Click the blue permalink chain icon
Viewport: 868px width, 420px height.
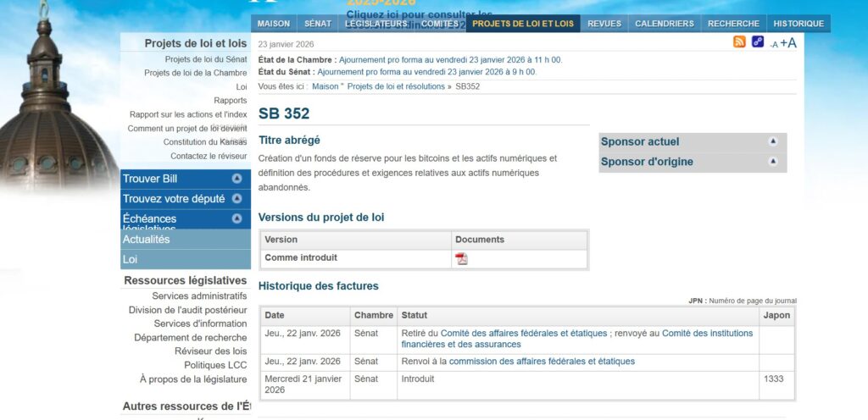pyautogui.click(x=758, y=41)
